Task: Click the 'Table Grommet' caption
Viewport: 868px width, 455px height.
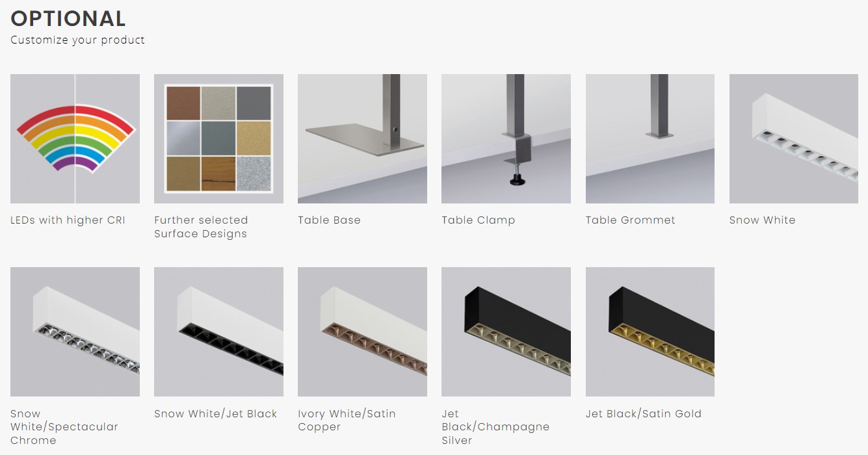Action: pos(631,220)
